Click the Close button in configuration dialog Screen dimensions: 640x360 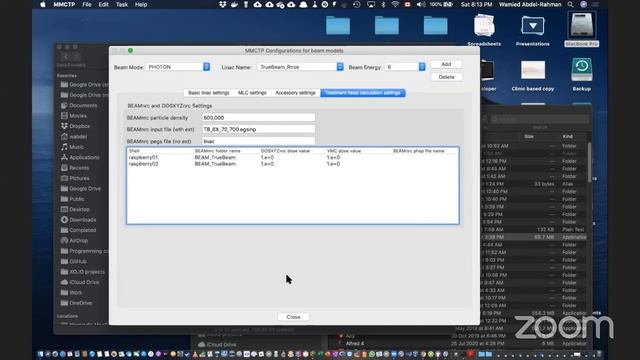tap(293, 317)
